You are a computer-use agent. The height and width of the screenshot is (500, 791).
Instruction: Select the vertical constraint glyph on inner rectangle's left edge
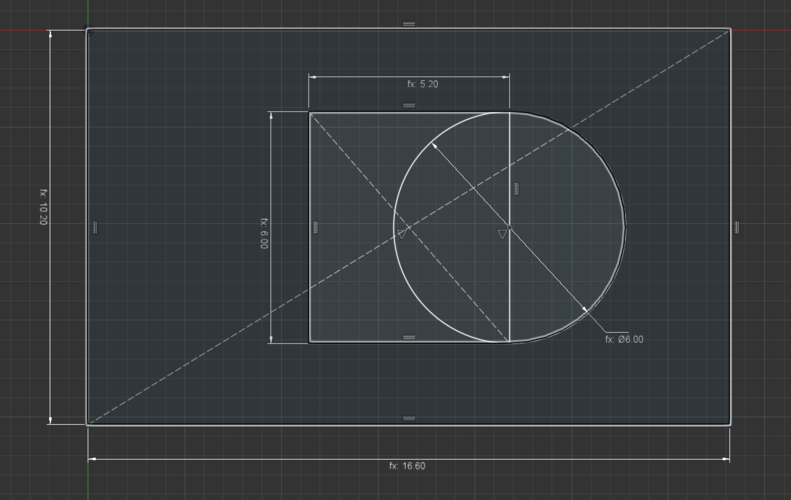(x=316, y=228)
